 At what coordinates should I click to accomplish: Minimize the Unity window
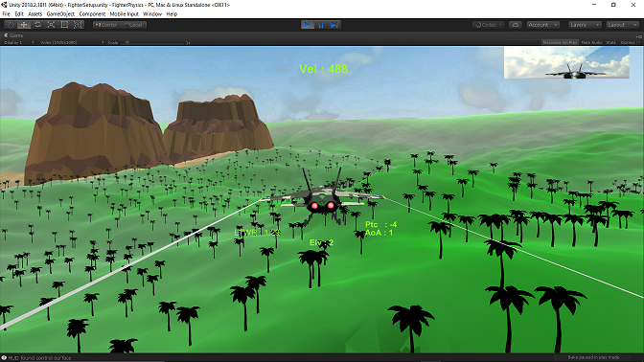pyautogui.click(x=594, y=5)
